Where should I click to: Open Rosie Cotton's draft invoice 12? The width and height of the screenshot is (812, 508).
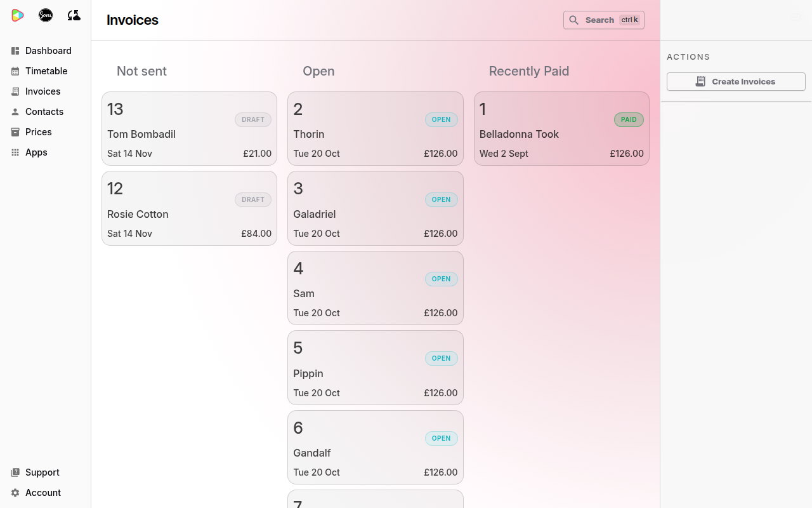(x=189, y=208)
